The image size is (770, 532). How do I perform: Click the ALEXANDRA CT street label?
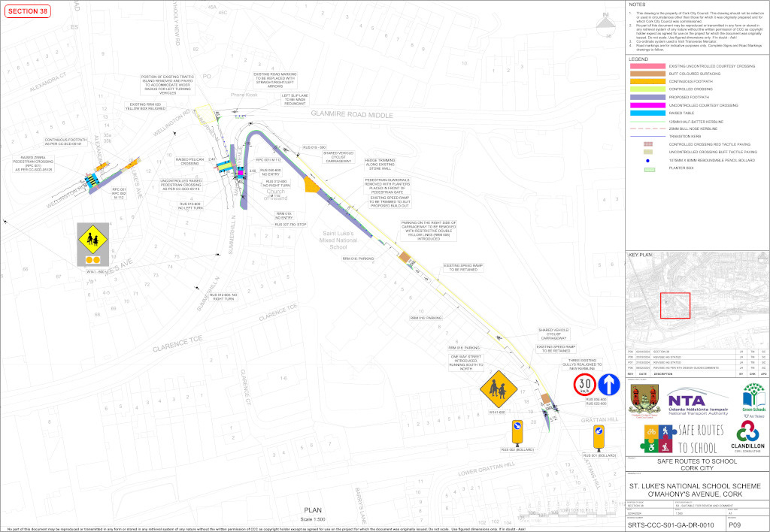pyautogui.click(x=47, y=83)
